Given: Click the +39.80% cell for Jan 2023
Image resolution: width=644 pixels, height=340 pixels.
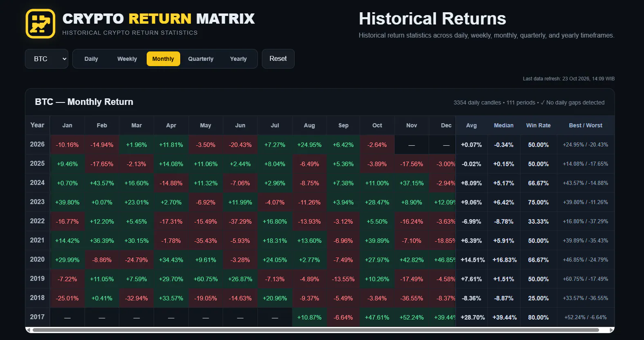Looking at the screenshot, I should [x=67, y=202].
